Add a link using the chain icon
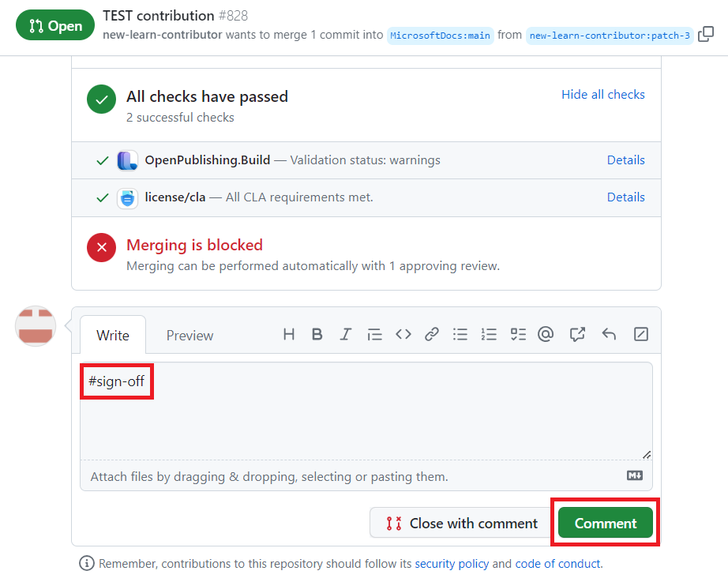Screen dimensions: 728x582 pyautogui.click(x=431, y=334)
